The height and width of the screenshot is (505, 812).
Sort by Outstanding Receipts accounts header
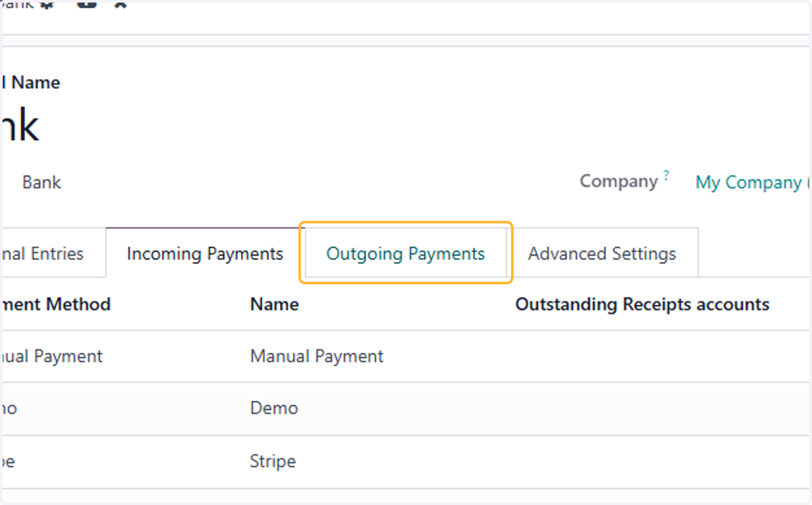[x=642, y=305]
